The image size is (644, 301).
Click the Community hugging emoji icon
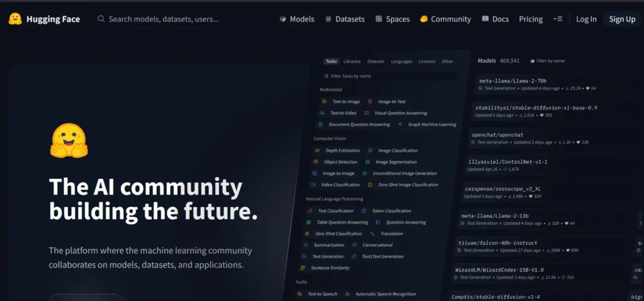pos(424,19)
